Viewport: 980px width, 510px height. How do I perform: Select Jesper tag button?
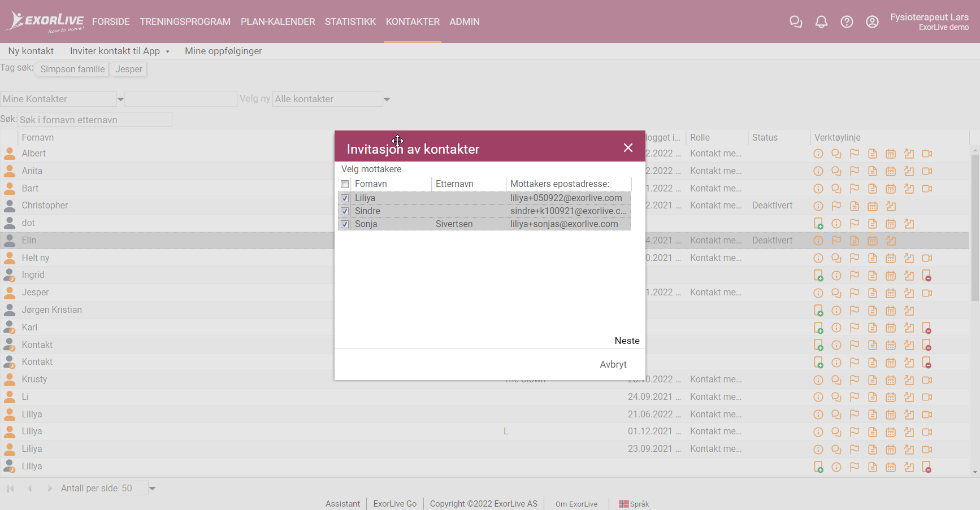coord(129,69)
